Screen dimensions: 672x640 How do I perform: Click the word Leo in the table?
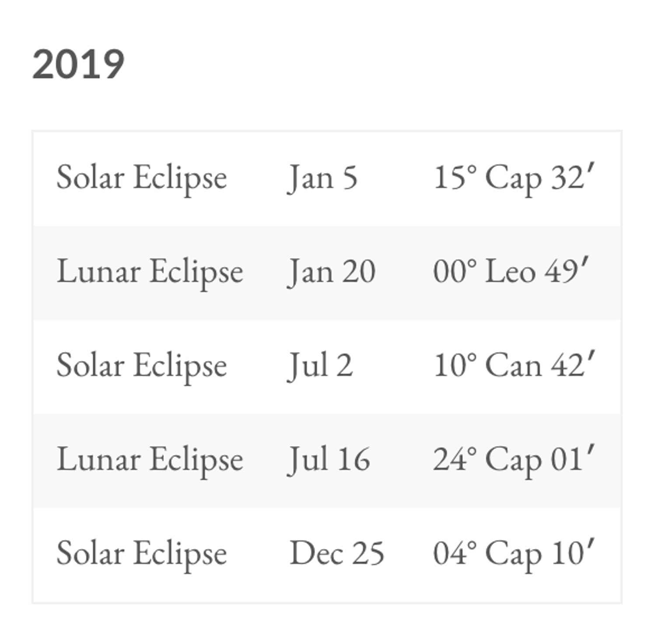coord(510,271)
